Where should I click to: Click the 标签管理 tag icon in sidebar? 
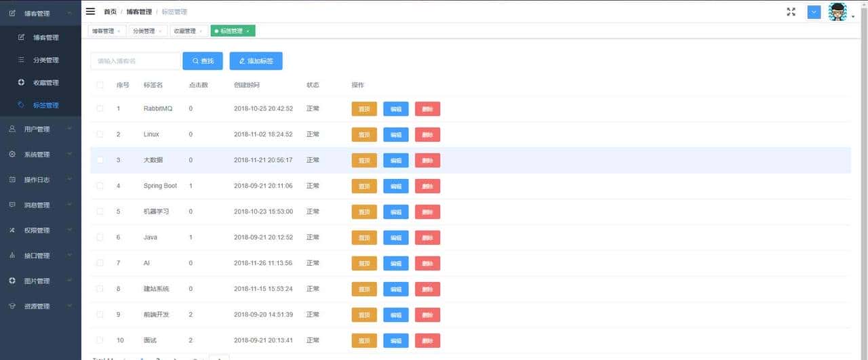(21, 105)
